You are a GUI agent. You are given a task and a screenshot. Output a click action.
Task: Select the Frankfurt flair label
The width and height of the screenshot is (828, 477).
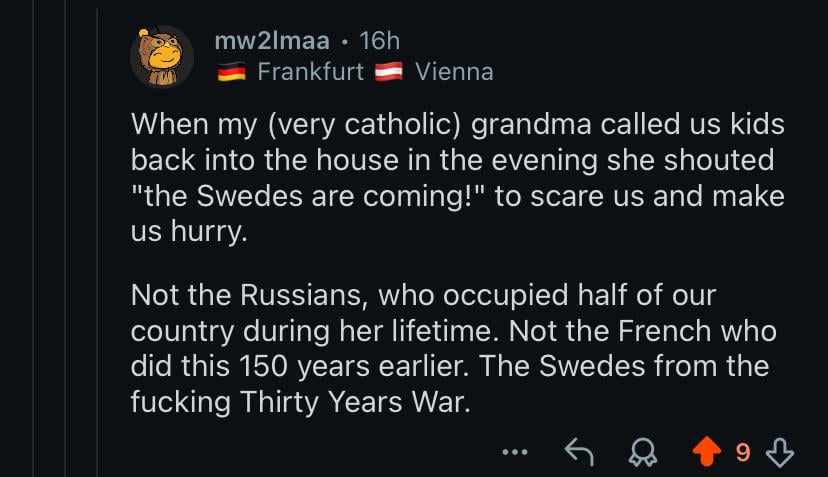(310, 72)
